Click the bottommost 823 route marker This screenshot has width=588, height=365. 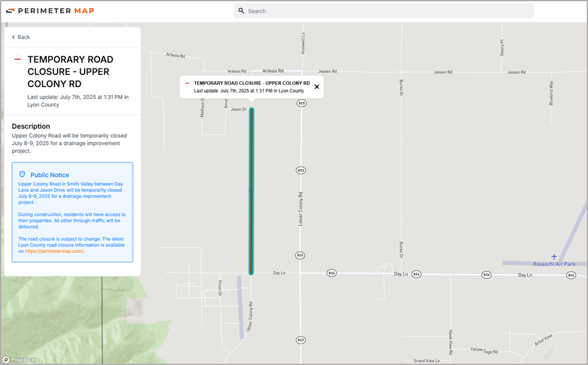(x=300, y=340)
